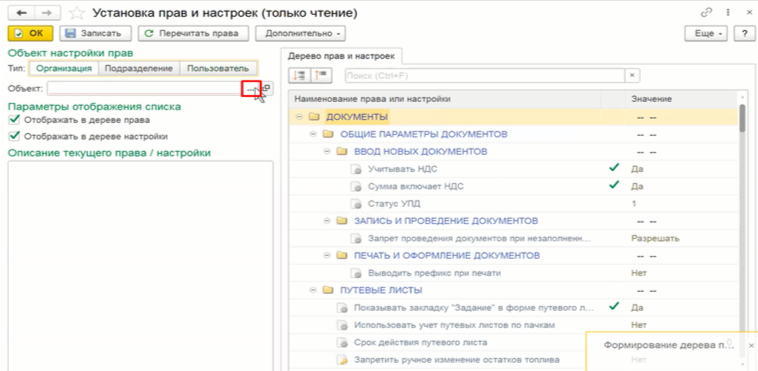
Task: Clear the search field with x
Action: click(631, 75)
